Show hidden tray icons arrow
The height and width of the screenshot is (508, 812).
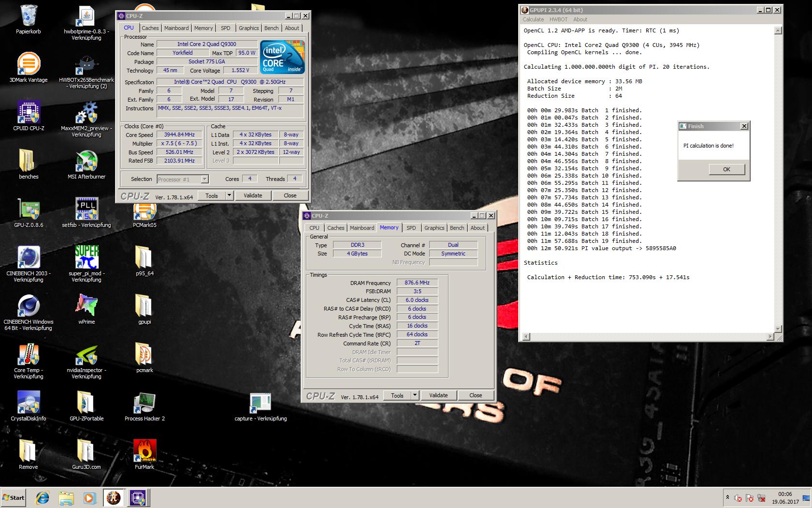[x=727, y=497]
